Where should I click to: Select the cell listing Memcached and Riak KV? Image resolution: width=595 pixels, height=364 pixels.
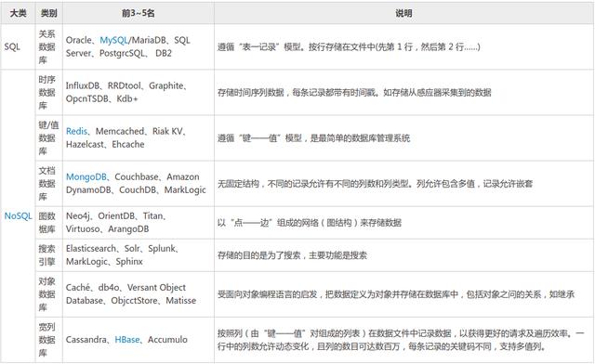click(x=139, y=138)
